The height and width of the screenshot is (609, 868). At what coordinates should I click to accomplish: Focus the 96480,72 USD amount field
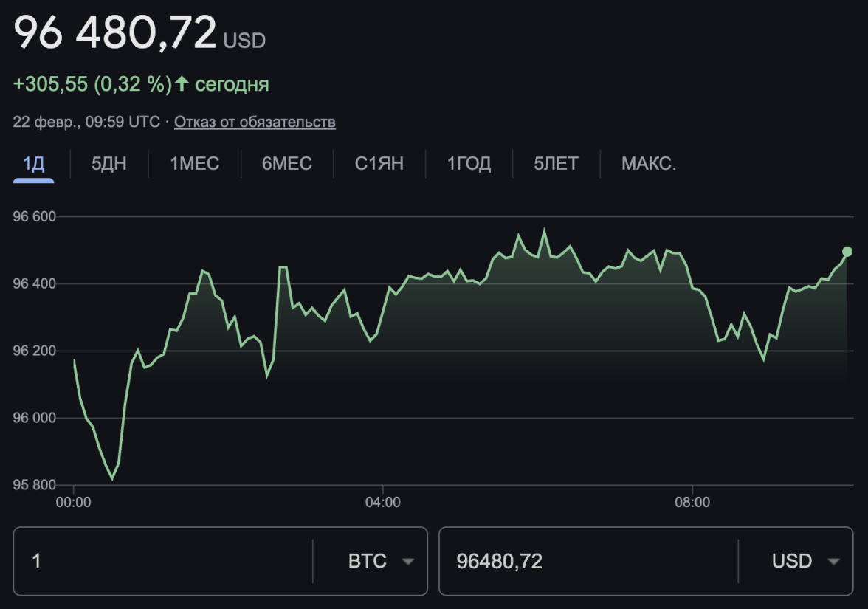587,561
